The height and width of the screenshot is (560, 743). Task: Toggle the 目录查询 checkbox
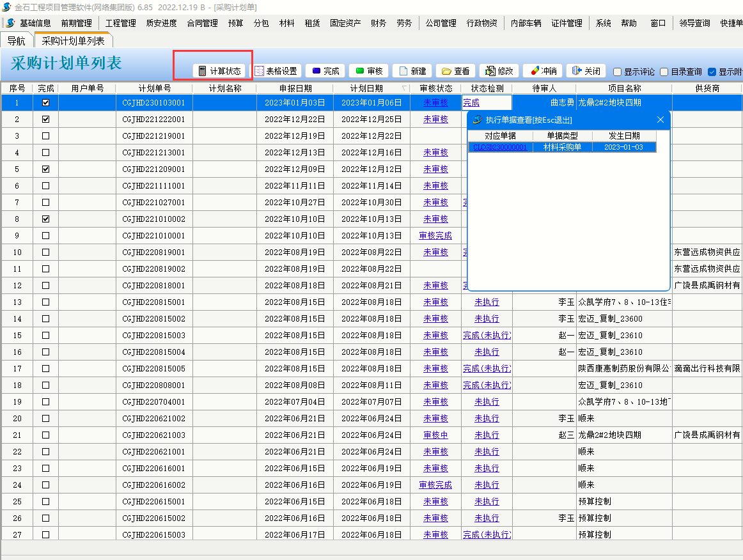click(664, 72)
